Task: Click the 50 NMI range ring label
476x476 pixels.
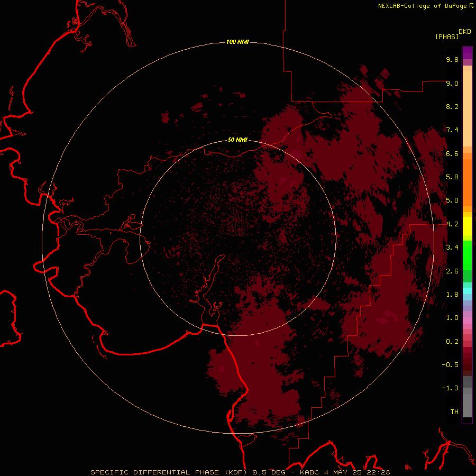Action: tap(237, 140)
